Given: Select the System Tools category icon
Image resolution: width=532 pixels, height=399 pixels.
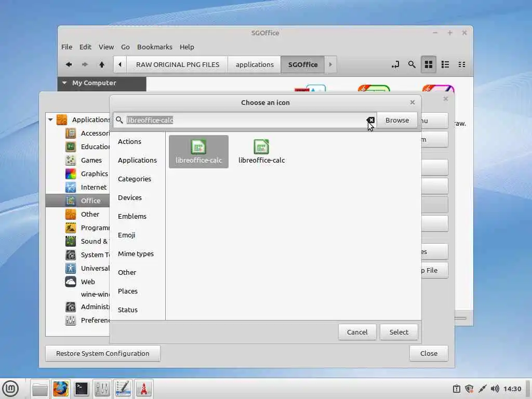Looking at the screenshot, I should (x=71, y=255).
